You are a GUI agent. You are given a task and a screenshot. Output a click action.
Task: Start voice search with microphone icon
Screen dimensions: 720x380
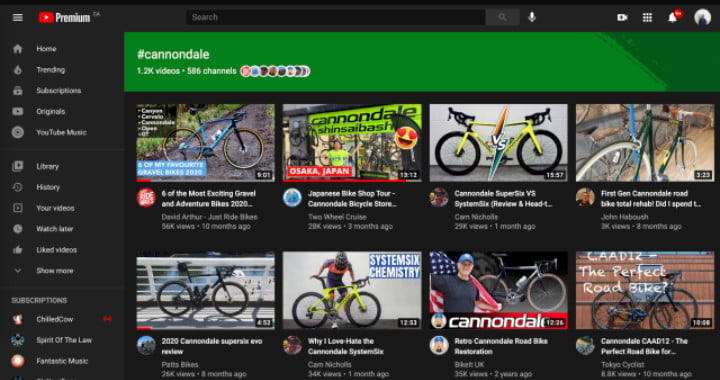(x=532, y=17)
